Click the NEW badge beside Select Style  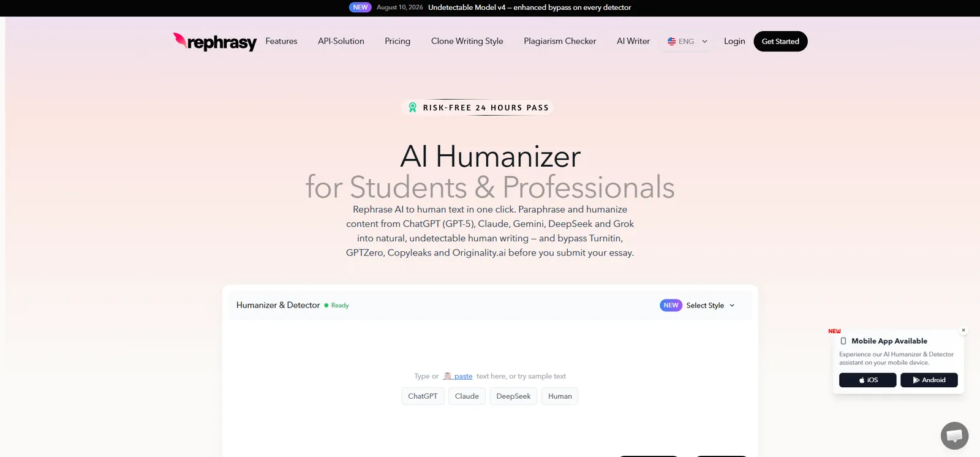pyautogui.click(x=671, y=305)
